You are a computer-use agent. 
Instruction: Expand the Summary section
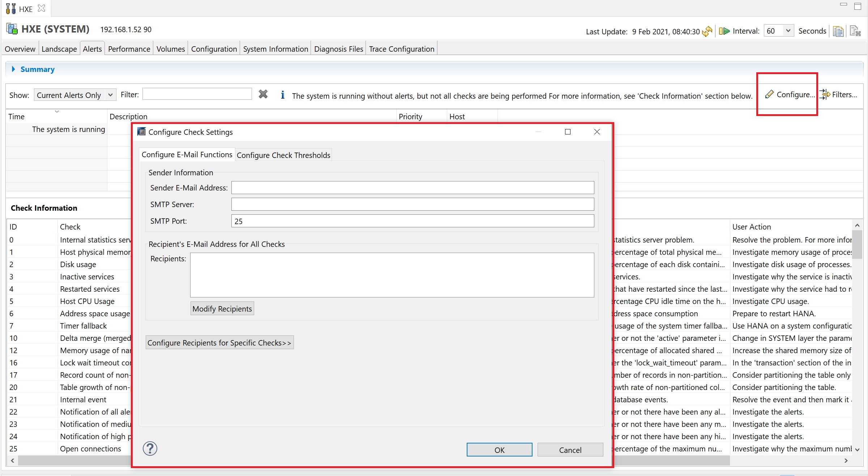[14, 69]
